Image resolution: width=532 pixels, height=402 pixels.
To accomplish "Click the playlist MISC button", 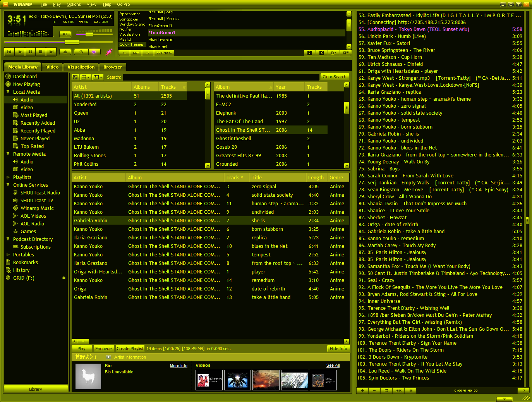I will (398, 390).
